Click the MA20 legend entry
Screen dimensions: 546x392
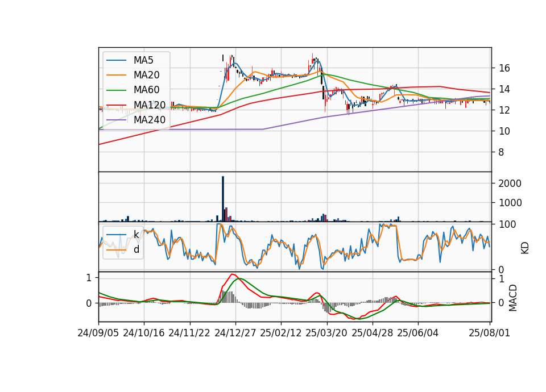coord(133,75)
